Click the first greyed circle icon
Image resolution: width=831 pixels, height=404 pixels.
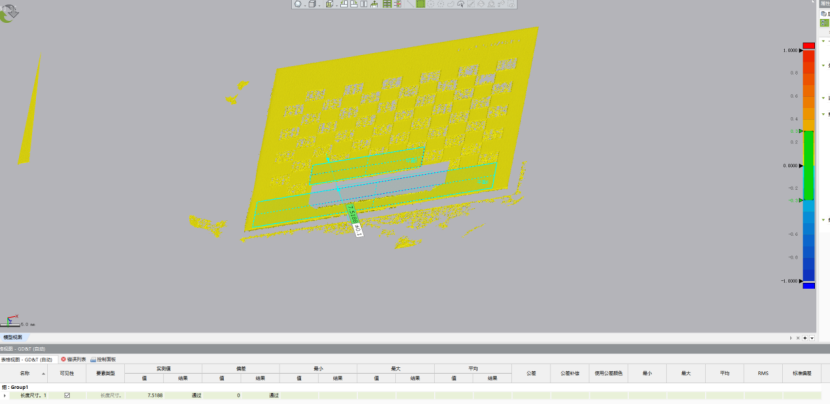point(431,4)
